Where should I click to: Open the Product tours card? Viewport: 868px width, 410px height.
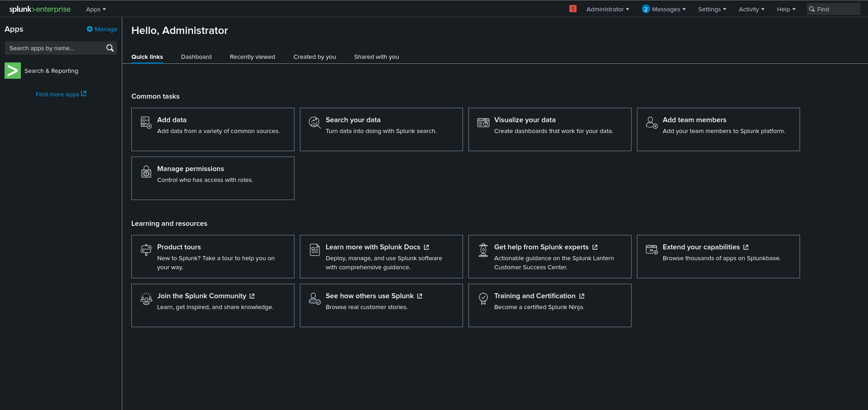click(213, 257)
